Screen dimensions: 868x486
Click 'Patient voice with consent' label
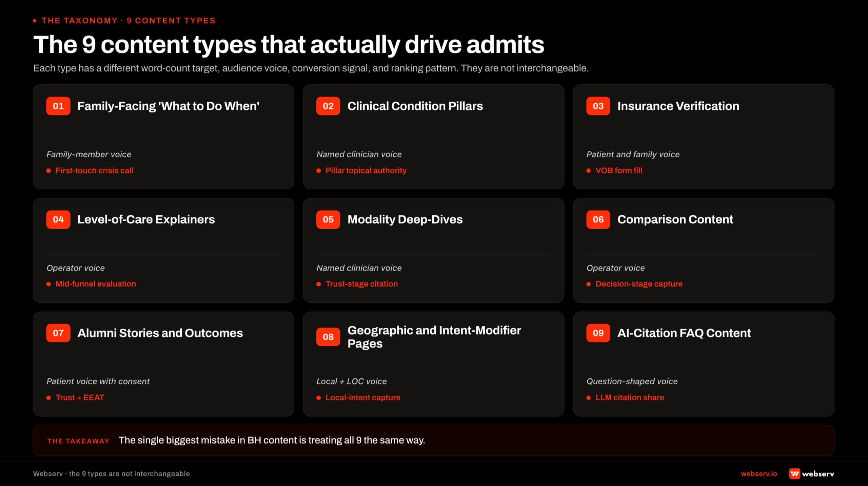(98, 381)
